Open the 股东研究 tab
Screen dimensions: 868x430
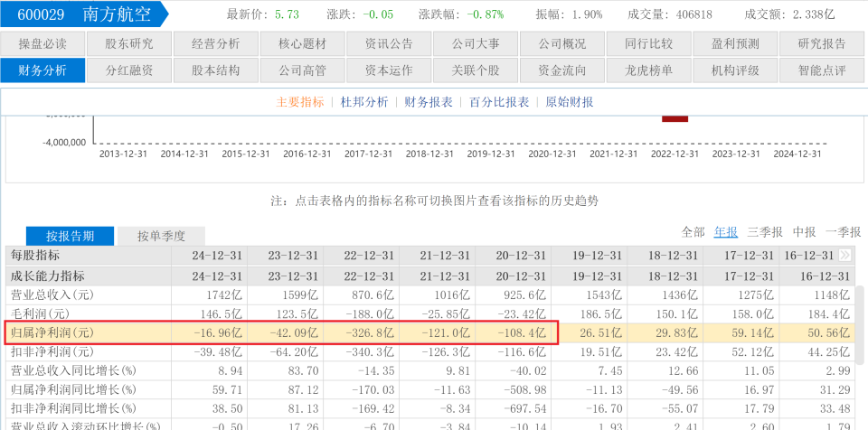click(x=129, y=43)
